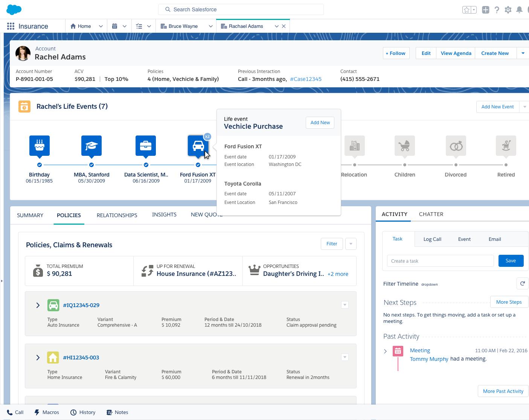Click the +2 more opportunities link
The image size is (529, 420).
[x=338, y=274]
